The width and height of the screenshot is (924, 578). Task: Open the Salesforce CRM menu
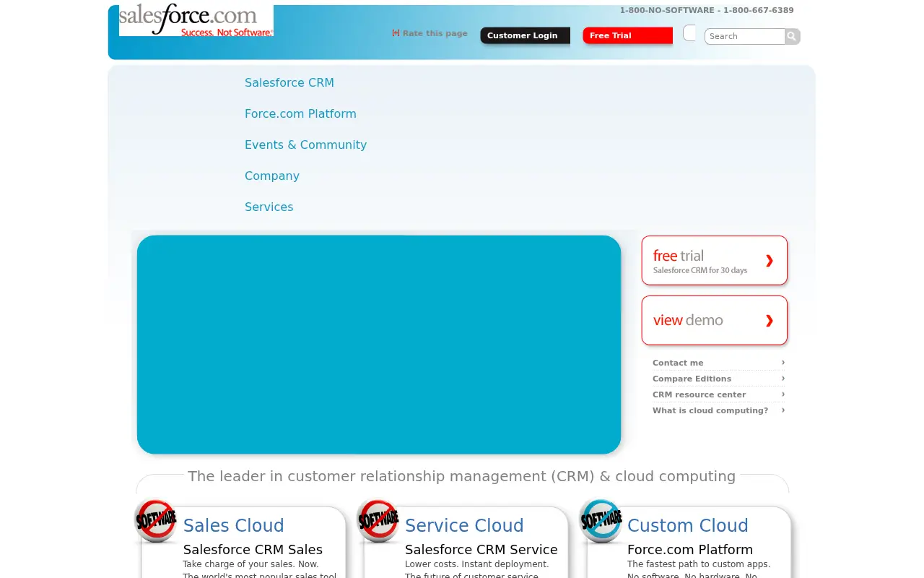click(289, 82)
